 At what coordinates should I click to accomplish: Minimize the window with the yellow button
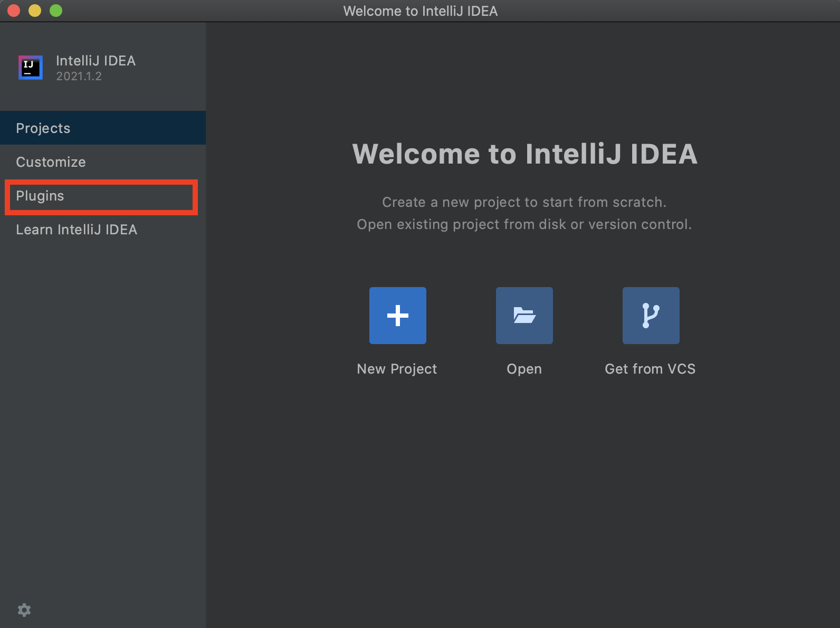(x=35, y=11)
